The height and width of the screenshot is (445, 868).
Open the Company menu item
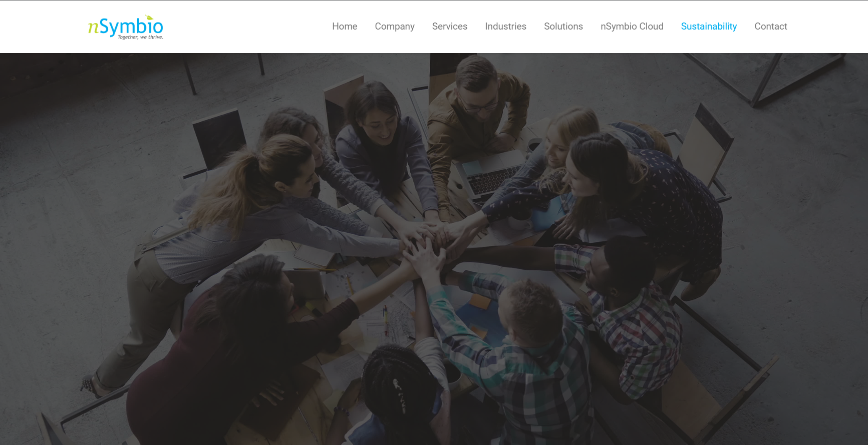coord(395,27)
